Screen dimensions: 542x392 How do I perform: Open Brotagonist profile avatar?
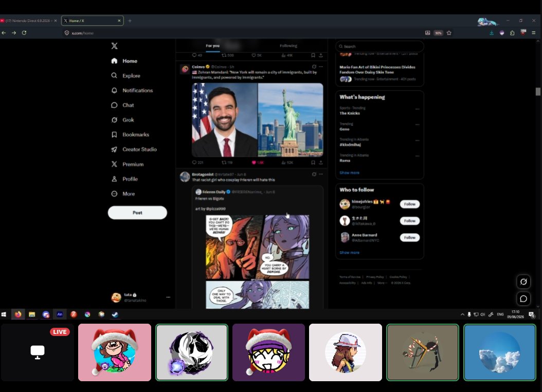tap(185, 177)
